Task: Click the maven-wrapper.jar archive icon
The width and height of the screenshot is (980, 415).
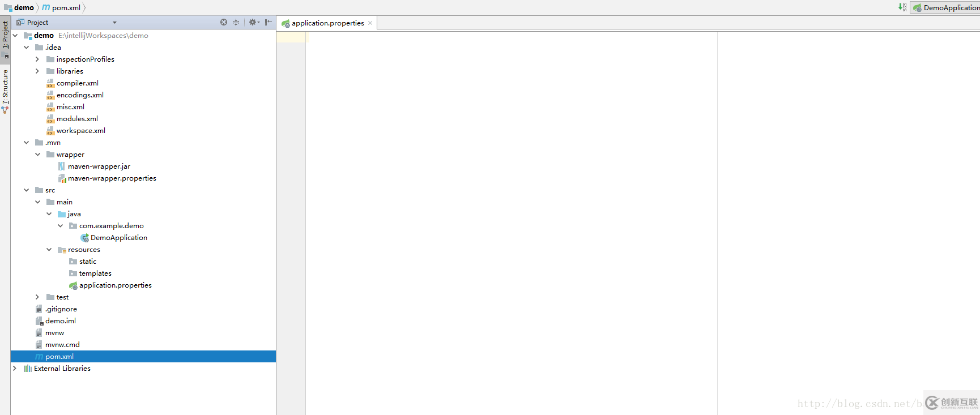Action: coord(62,166)
